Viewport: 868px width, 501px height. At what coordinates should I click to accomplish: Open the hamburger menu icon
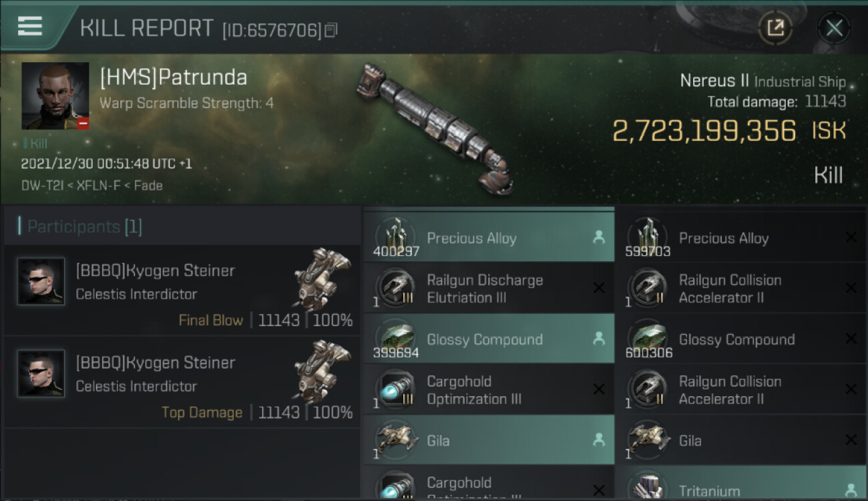[x=30, y=25]
